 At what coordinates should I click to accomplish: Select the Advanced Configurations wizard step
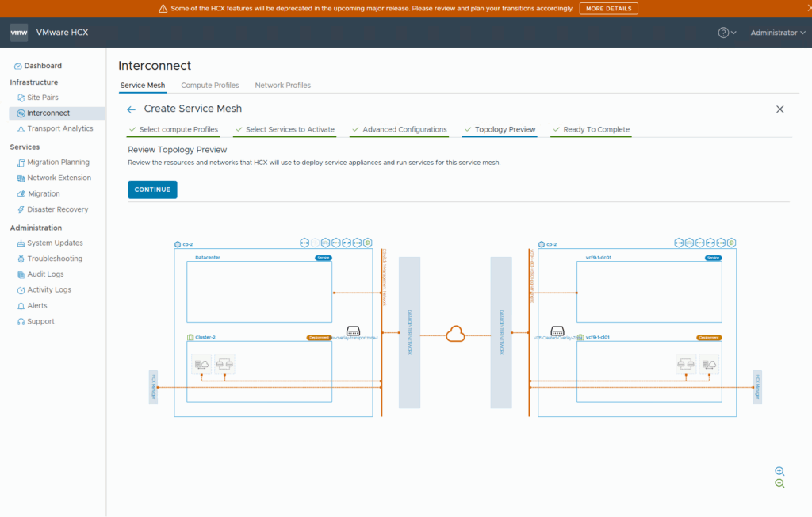(x=404, y=130)
